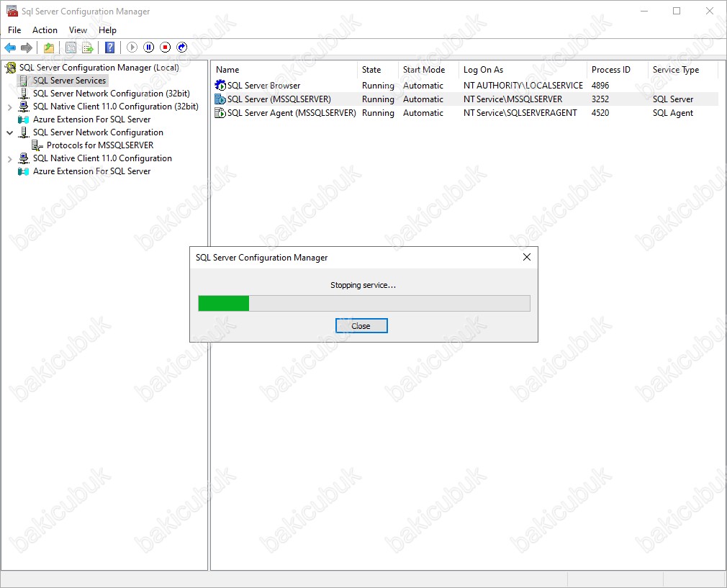Maximize the Configuration Manager window
727x588 pixels.
click(677, 11)
